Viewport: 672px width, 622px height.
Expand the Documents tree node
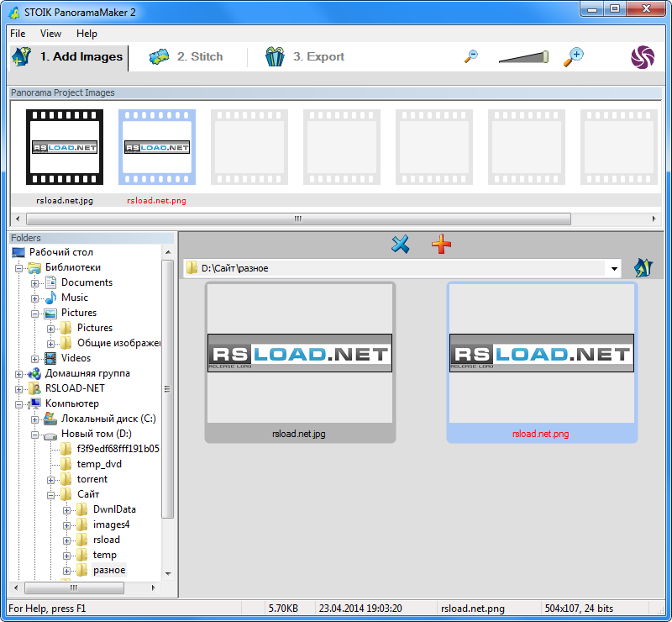(34, 283)
